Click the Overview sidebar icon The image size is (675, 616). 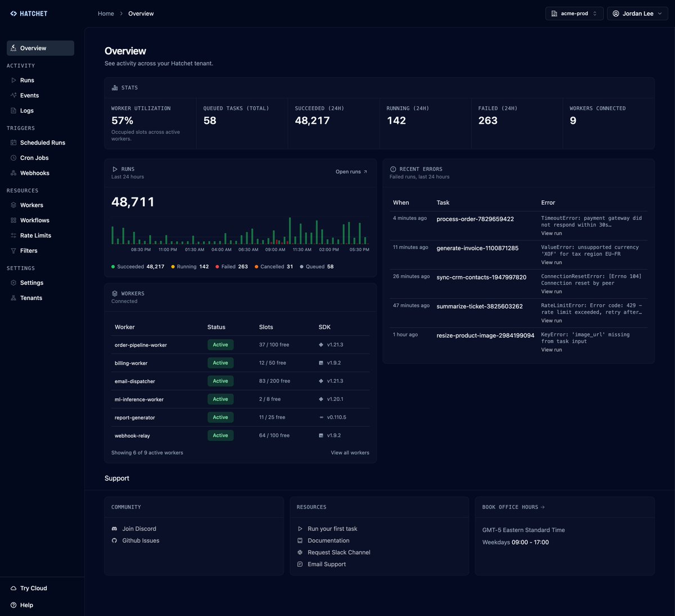pyautogui.click(x=13, y=48)
